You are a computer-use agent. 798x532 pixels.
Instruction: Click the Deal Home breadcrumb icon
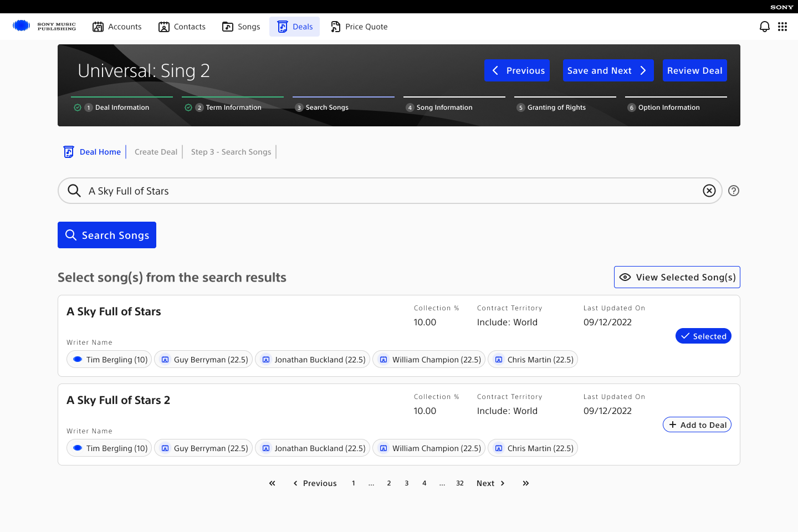point(69,152)
